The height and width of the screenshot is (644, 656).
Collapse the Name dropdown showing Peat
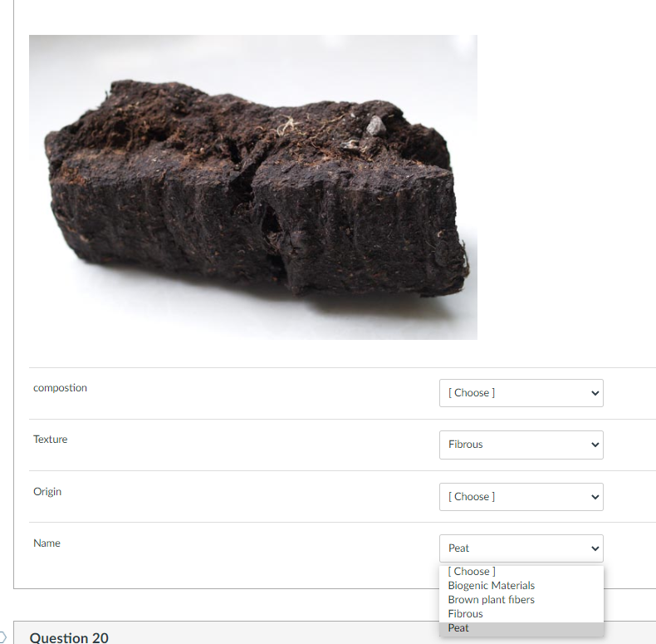click(521, 548)
